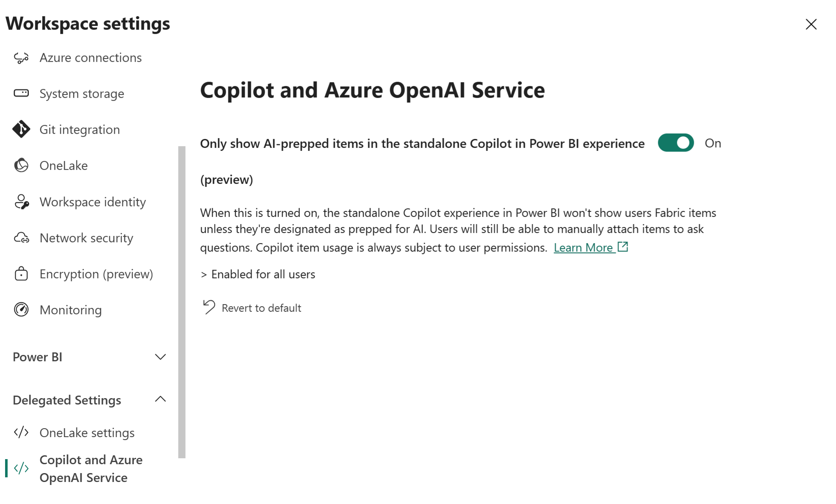Screen dimensions: 836x504
Task: Click the Git integration diamond icon
Action: point(21,129)
